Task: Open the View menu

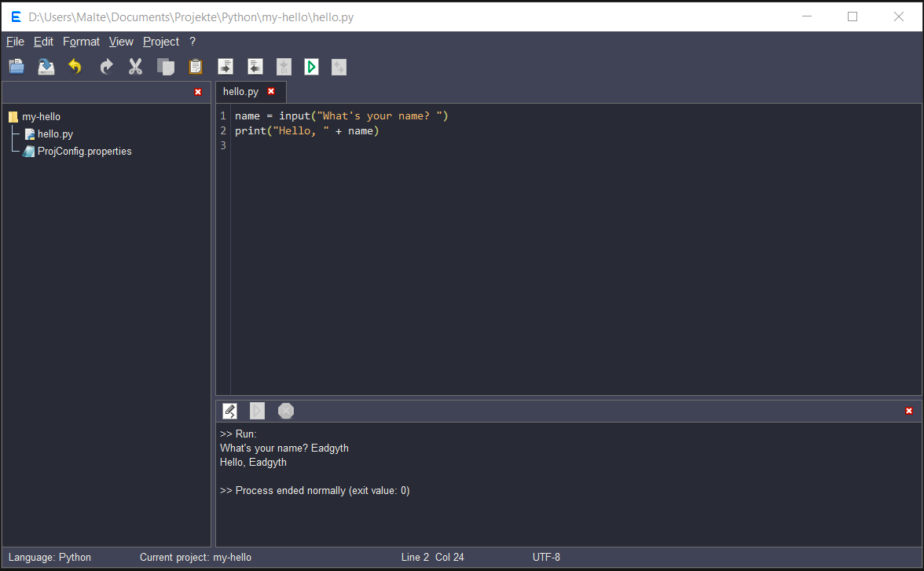Action: 121,42
